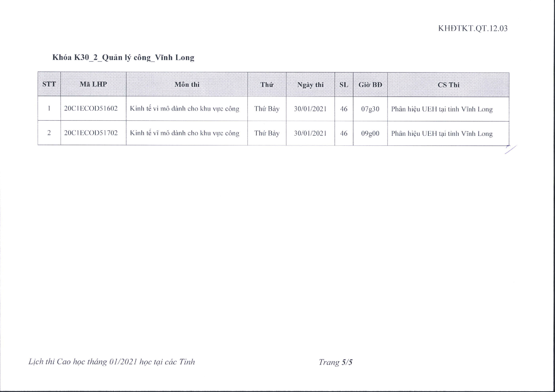Click the exam location in row 1
Image resolution: width=555 pixels, height=392 pixels.
point(442,109)
